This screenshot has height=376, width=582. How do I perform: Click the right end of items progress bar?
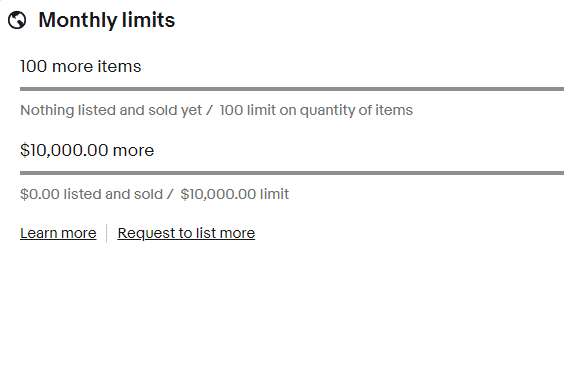pyautogui.click(x=561, y=89)
